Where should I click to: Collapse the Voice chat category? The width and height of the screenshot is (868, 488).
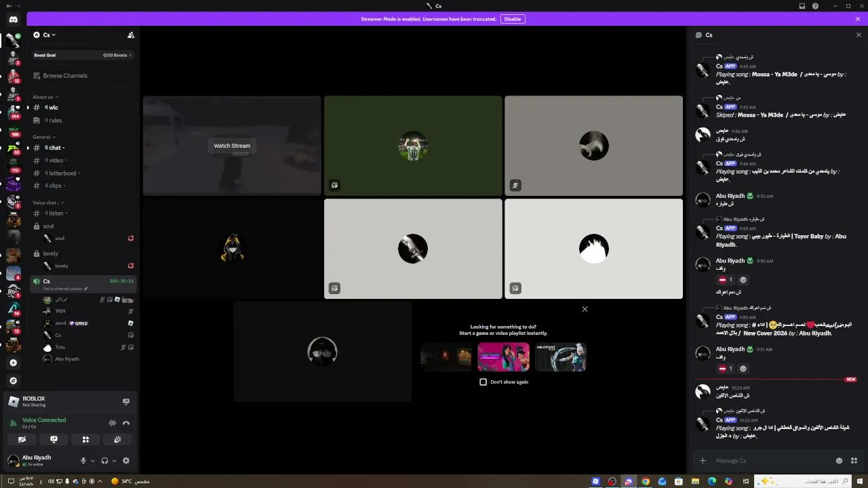pyautogui.click(x=48, y=203)
